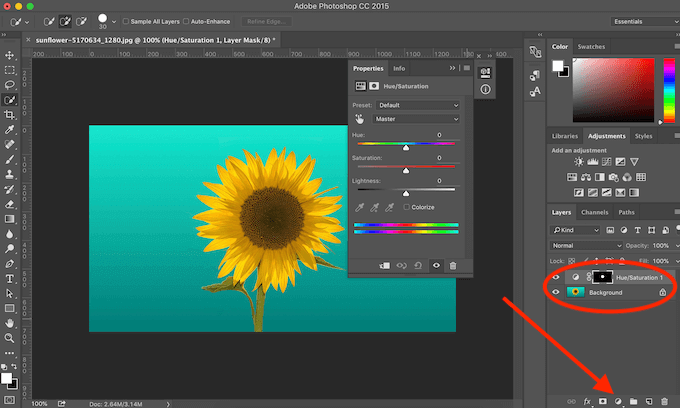Image resolution: width=680 pixels, height=408 pixels.
Task: Enable the Colorize checkbox
Action: [406, 207]
